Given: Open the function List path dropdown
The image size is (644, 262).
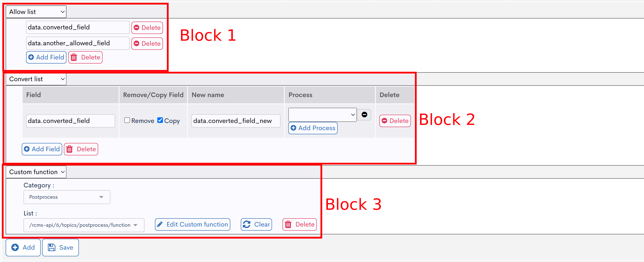Looking at the screenshot, I should [84, 225].
